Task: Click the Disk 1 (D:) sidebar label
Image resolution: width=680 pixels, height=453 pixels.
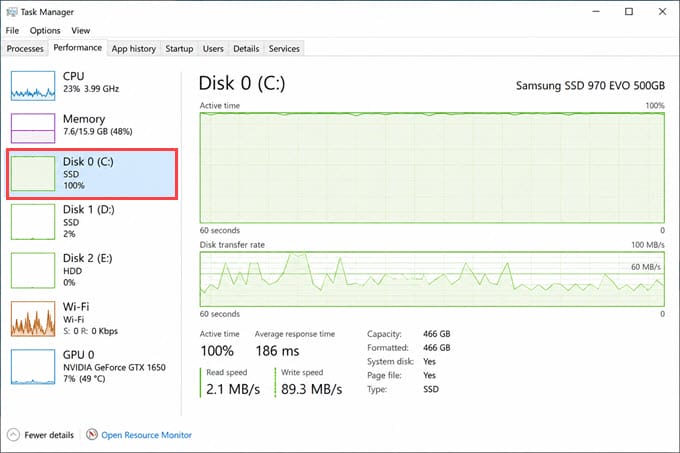Action: pos(88,210)
